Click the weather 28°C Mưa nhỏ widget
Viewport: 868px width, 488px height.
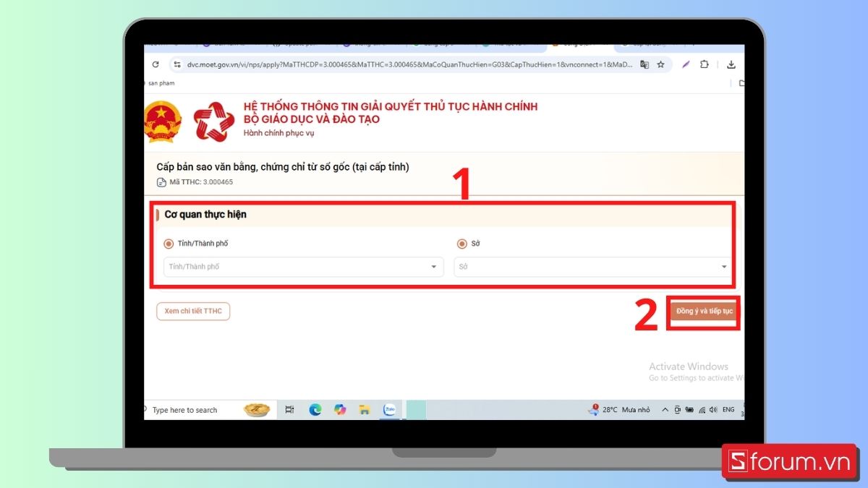pyautogui.click(x=618, y=410)
